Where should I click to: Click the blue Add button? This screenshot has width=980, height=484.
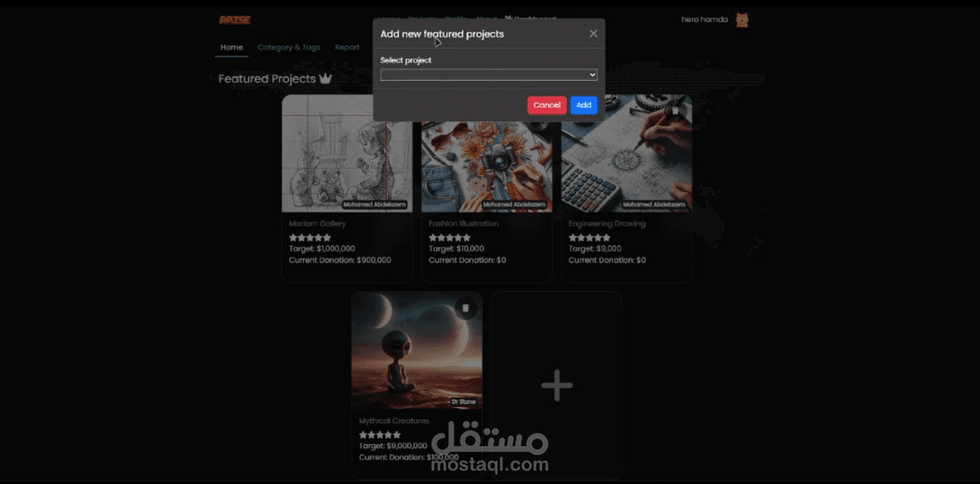click(x=584, y=106)
